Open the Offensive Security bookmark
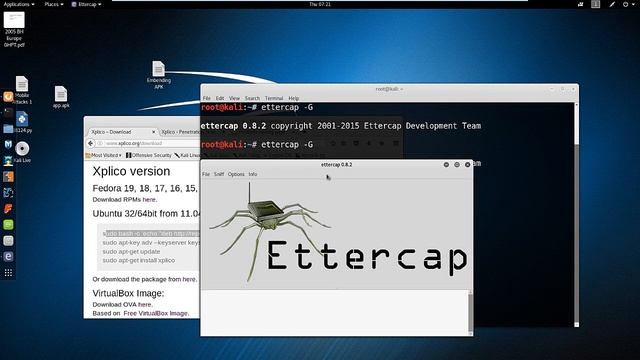640x360 pixels. [149, 155]
